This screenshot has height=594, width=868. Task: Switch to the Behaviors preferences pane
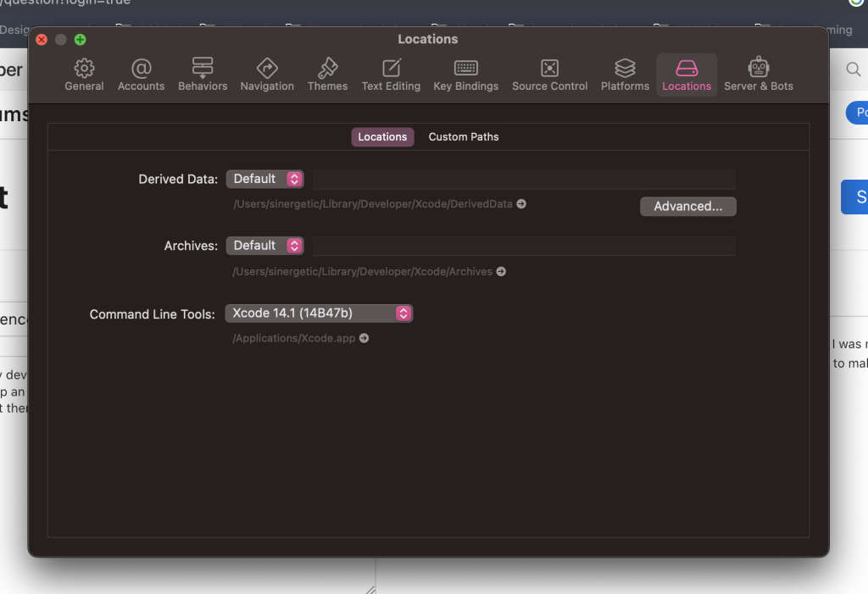point(203,75)
